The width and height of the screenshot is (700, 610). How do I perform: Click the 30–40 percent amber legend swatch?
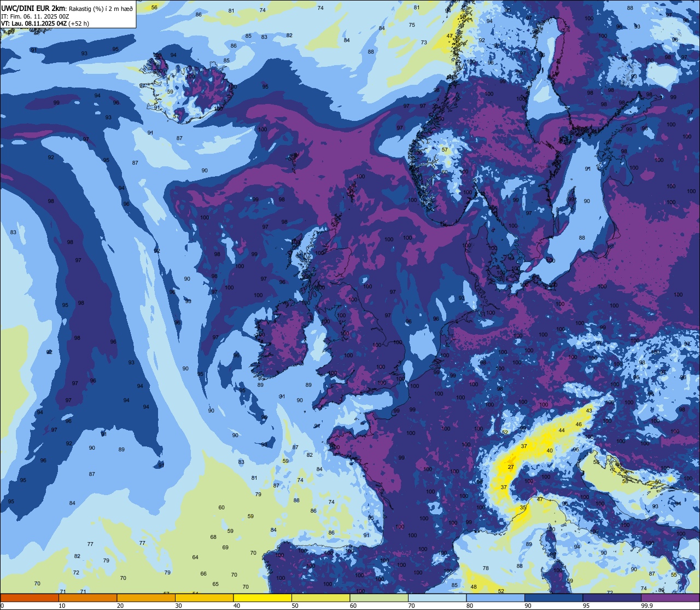click(x=204, y=597)
